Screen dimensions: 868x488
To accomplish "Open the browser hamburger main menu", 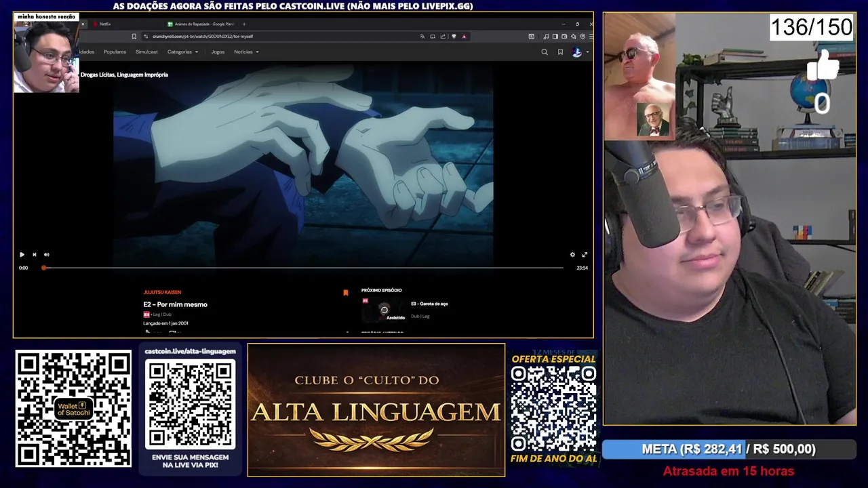I will 591,37.
